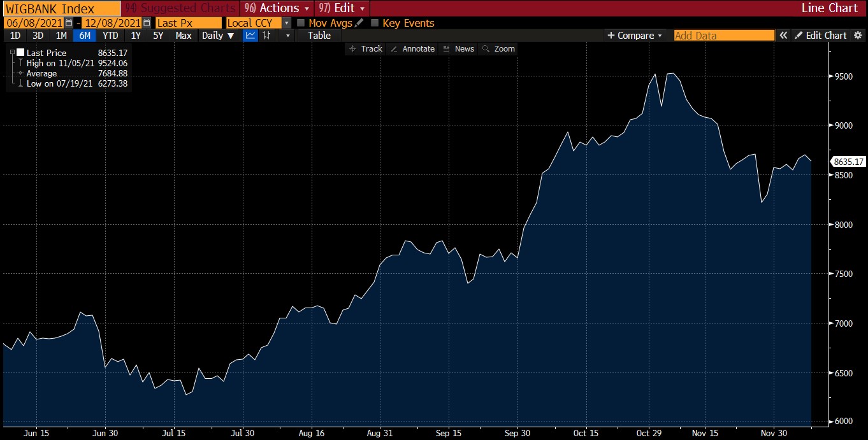Open the end date calendar picker

click(147, 23)
